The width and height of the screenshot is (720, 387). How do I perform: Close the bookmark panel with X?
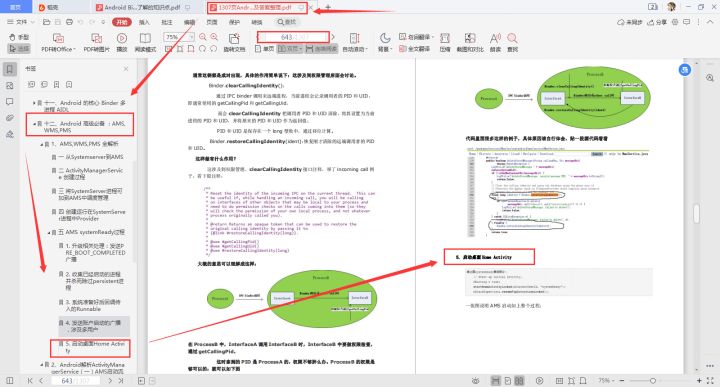click(126, 69)
